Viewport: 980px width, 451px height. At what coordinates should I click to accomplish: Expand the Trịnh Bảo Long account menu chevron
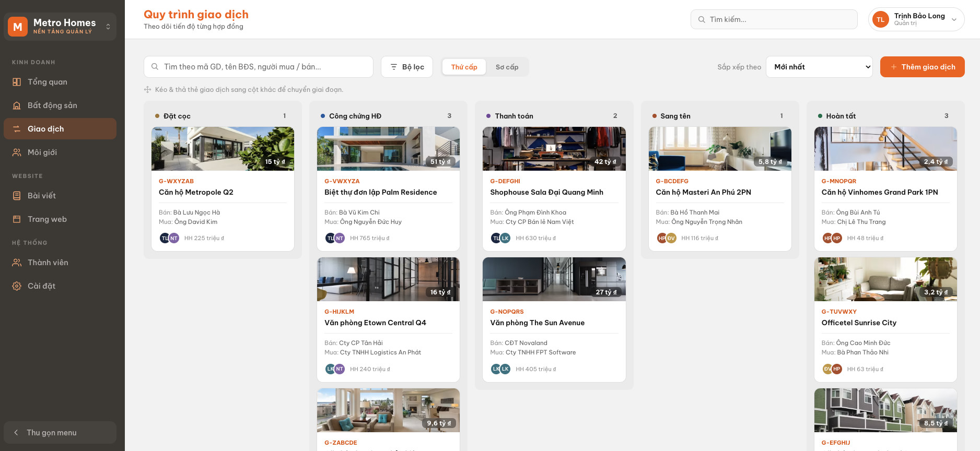[954, 20]
